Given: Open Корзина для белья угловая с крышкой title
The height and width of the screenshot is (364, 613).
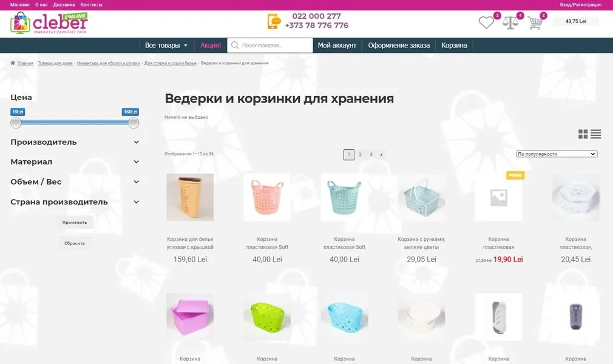Looking at the screenshot, I should (190, 243).
